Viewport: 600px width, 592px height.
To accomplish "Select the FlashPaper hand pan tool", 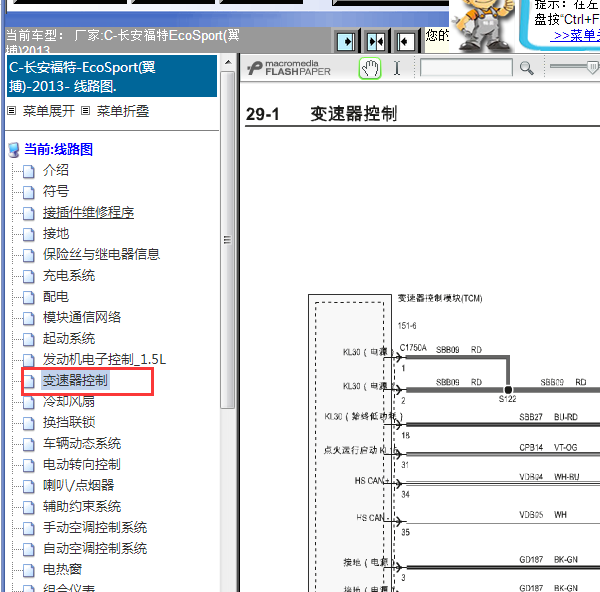I will [370, 68].
